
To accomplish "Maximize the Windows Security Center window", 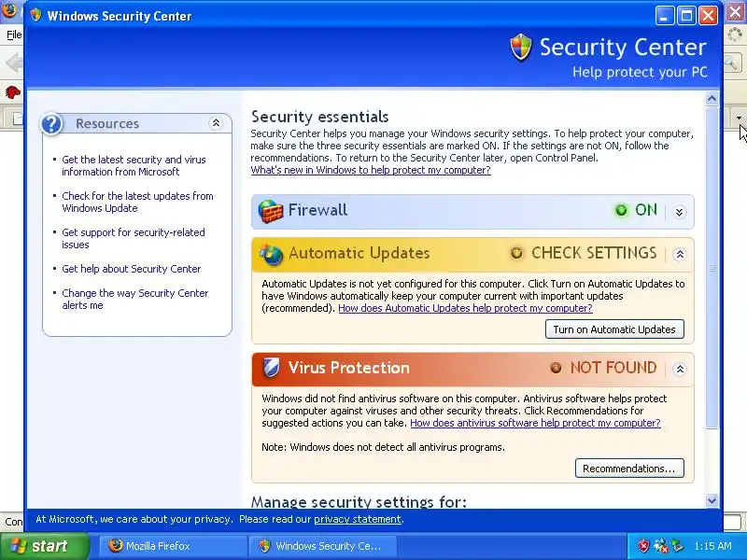I will pyautogui.click(x=686, y=16).
